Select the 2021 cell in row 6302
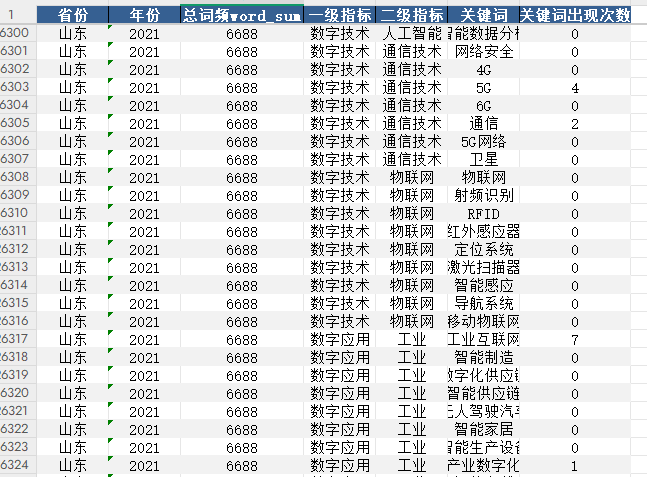The width and height of the screenshot is (647, 477). 144,69
